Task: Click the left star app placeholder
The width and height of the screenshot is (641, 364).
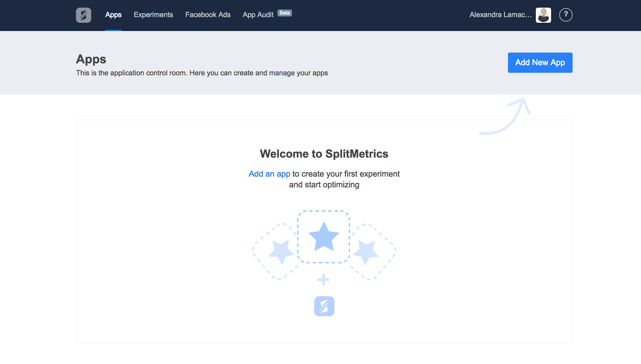Action: pyautogui.click(x=276, y=251)
